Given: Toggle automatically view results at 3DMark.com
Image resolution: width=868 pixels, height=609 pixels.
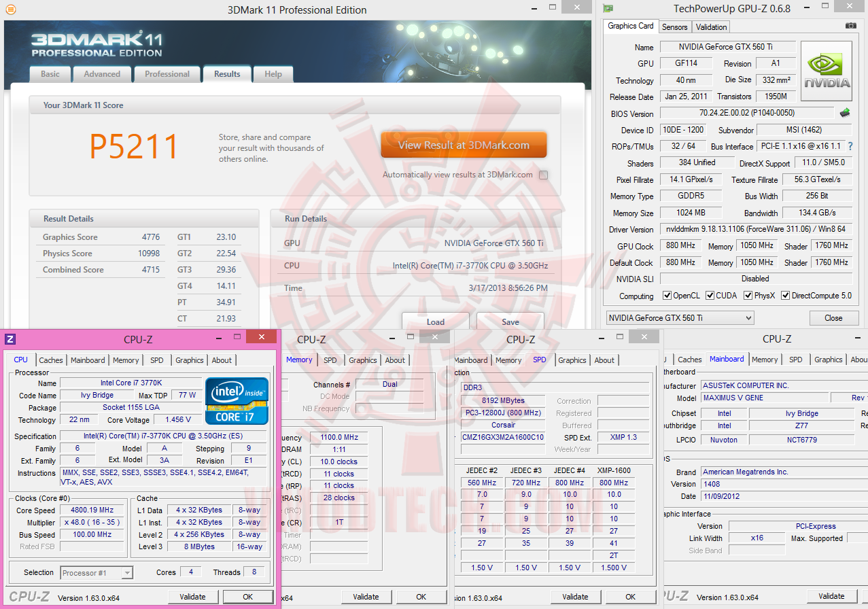Looking at the screenshot, I should tap(543, 175).
